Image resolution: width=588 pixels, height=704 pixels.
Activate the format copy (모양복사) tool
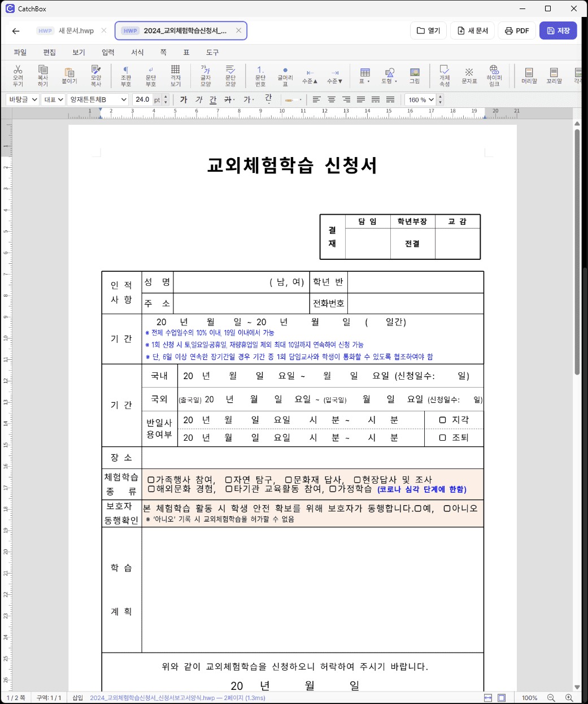[x=96, y=76]
